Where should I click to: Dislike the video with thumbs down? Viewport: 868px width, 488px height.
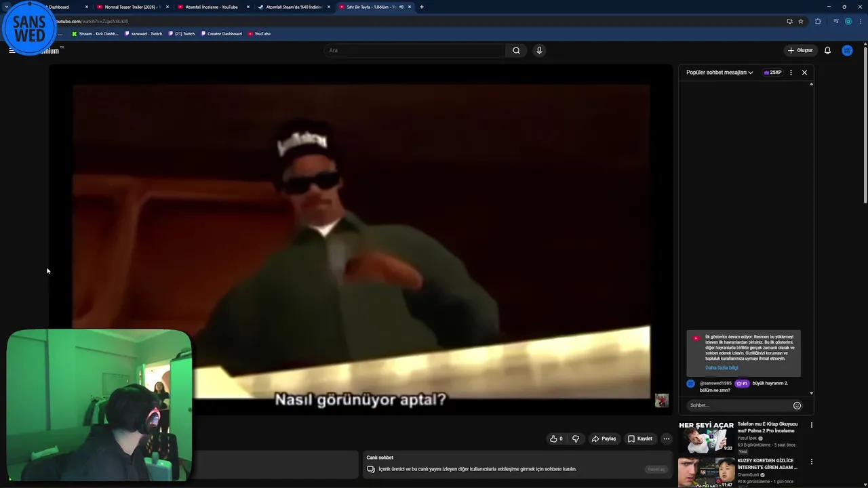(576, 439)
